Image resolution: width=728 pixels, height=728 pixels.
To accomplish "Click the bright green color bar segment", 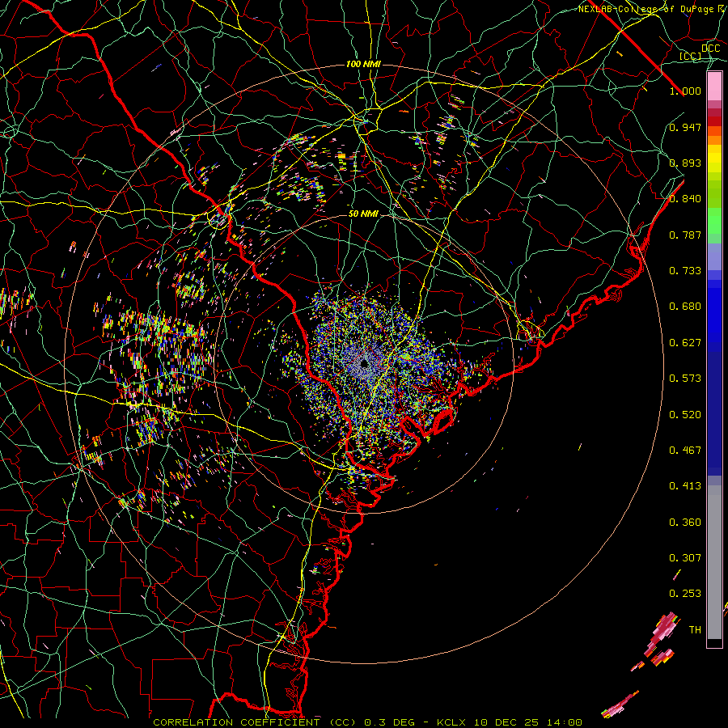I will [x=714, y=221].
